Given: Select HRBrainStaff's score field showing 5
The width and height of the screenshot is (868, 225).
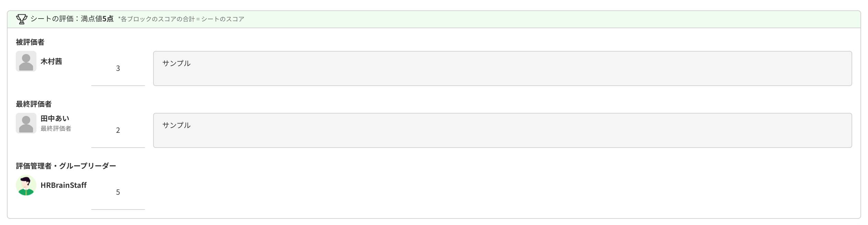Looking at the screenshot, I should (118, 192).
